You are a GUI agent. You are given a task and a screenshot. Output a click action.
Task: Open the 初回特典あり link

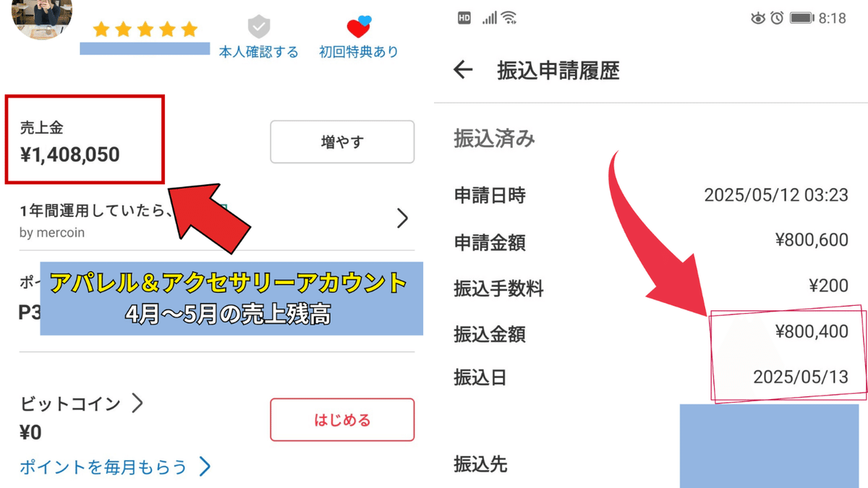(x=359, y=52)
